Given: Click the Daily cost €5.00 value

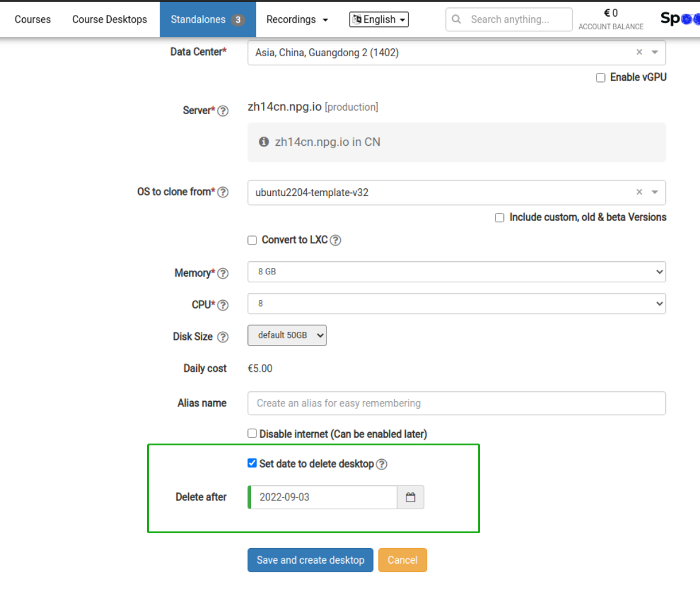Looking at the screenshot, I should tap(260, 368).
